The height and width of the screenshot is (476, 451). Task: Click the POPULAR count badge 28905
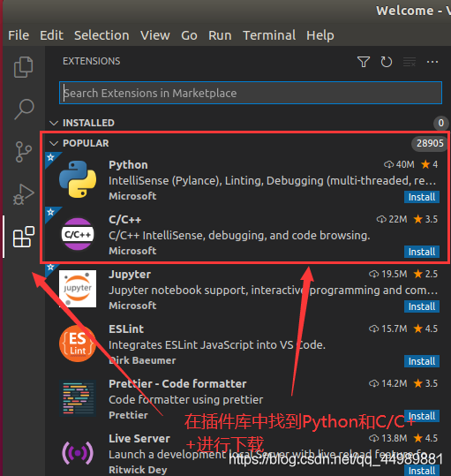pos(430,143)
